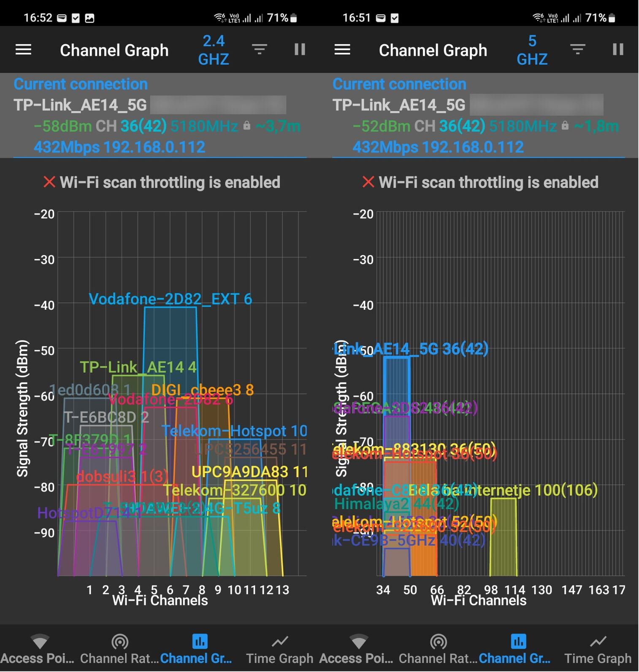This screenshot has height=672, width=639.
Task: Tap the UPC9A9DA83 11 network label
Action: click(x=250, y=472)
